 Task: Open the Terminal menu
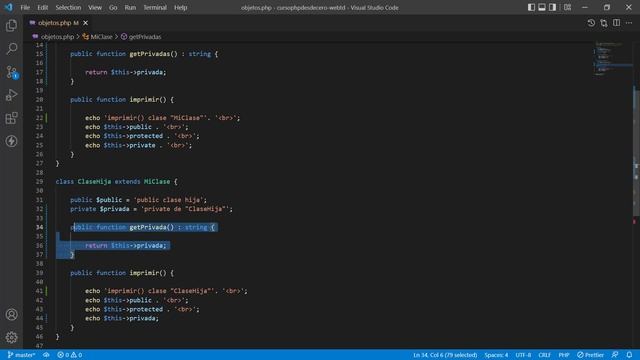tap(155, 7)
